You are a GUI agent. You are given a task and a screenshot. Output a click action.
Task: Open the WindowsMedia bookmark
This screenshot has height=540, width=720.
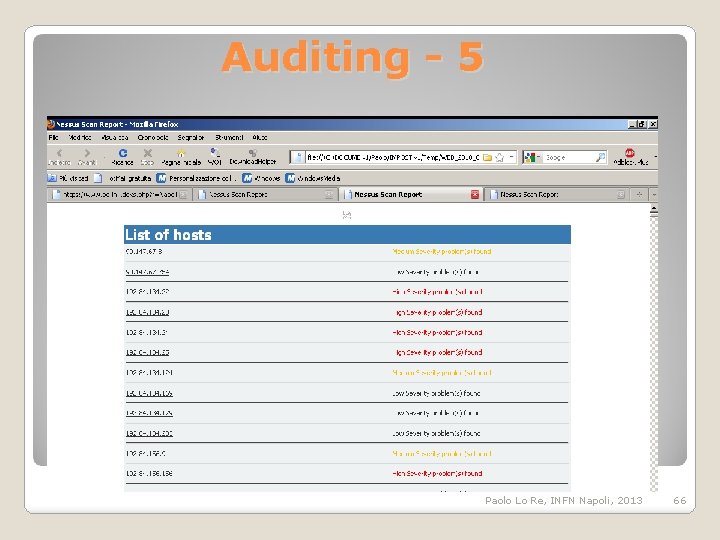[x=313, y=178]
